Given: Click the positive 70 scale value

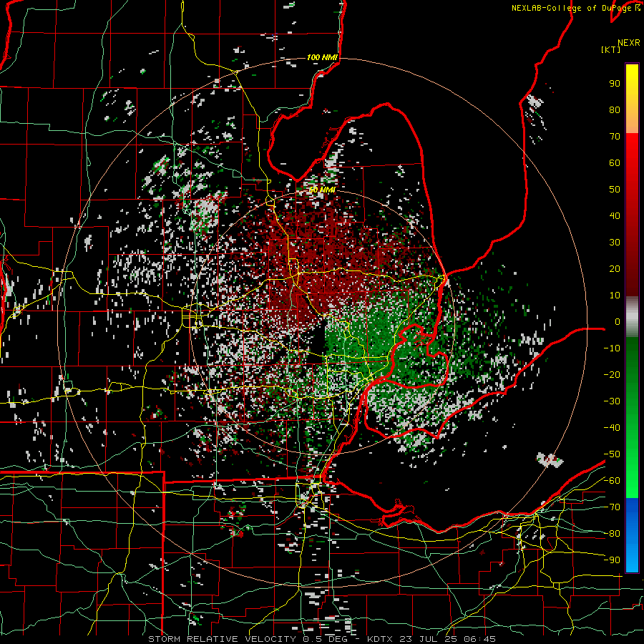Looking at the screenshot, I should click(615, 137).
